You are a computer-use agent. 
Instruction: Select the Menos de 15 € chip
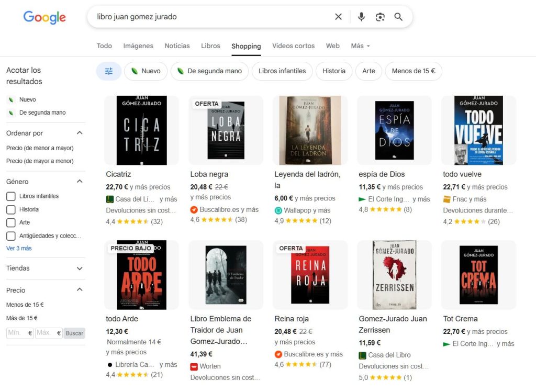(x=414, y=71)
